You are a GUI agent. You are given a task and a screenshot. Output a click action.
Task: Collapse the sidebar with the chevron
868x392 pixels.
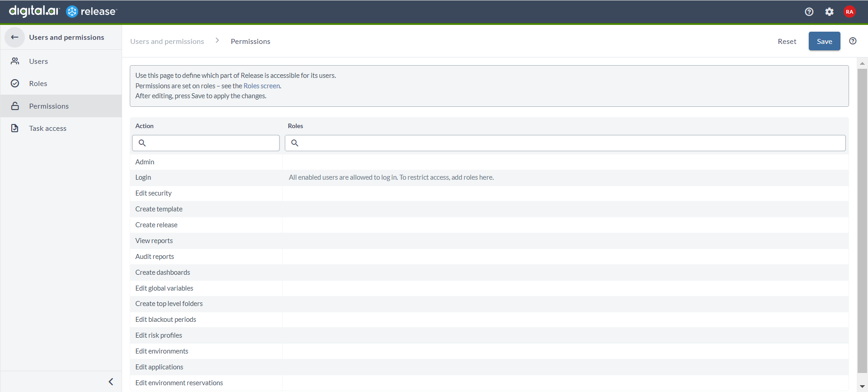(x=111, y=382)
